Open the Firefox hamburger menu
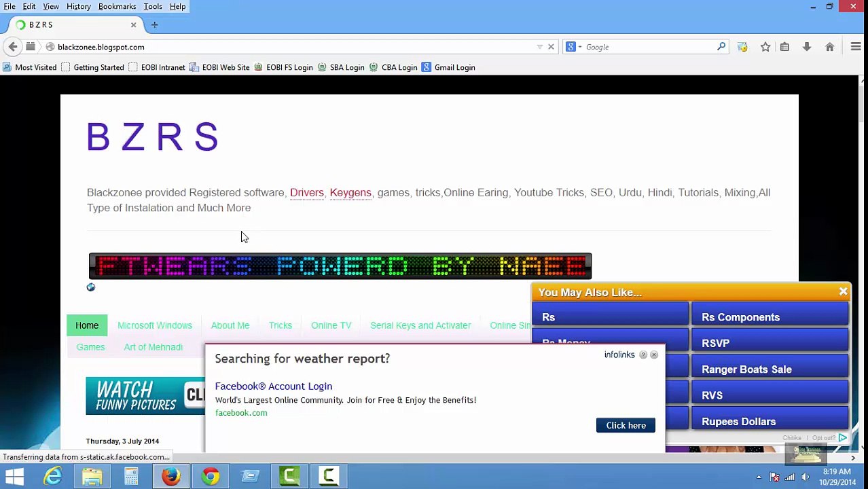 pyautogui.click(x=856, y=47)
